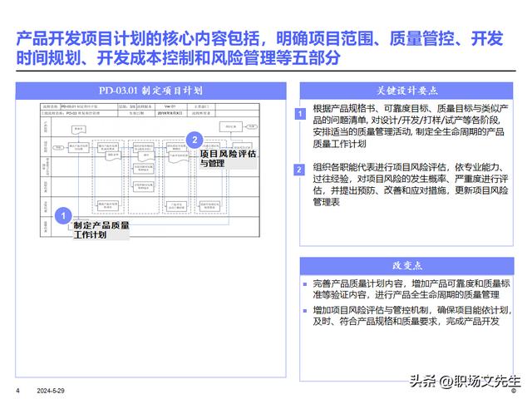Click the slide title beginning 产品开发项目计划的核心内容
Screen dimensions: 532x399
pyautogui.click(x=259, y=47)
